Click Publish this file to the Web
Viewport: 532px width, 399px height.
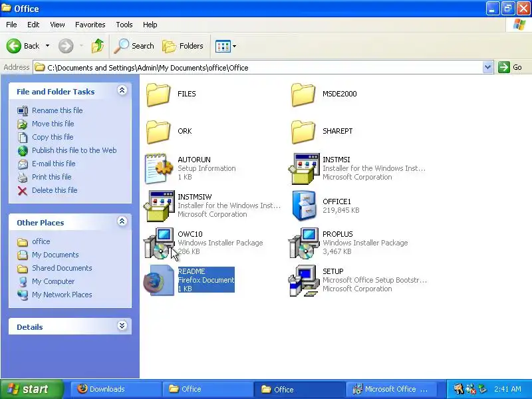[x=74, y=150]
